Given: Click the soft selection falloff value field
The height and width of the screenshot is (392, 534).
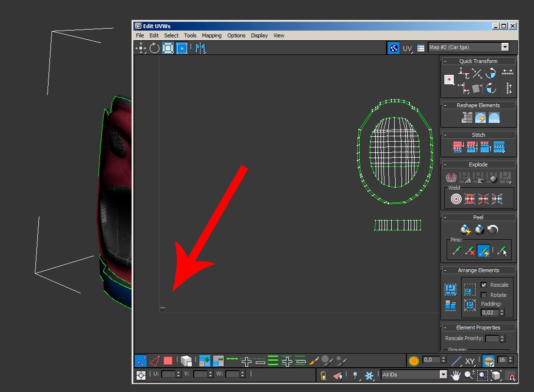Looking at the screenshot, I should pyautogui.click(x=432, y=359).
